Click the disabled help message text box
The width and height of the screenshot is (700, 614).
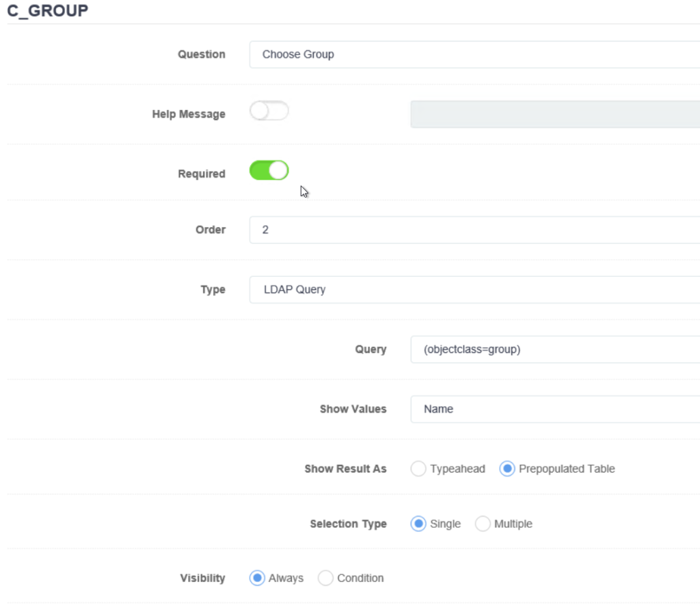point(554,114)
